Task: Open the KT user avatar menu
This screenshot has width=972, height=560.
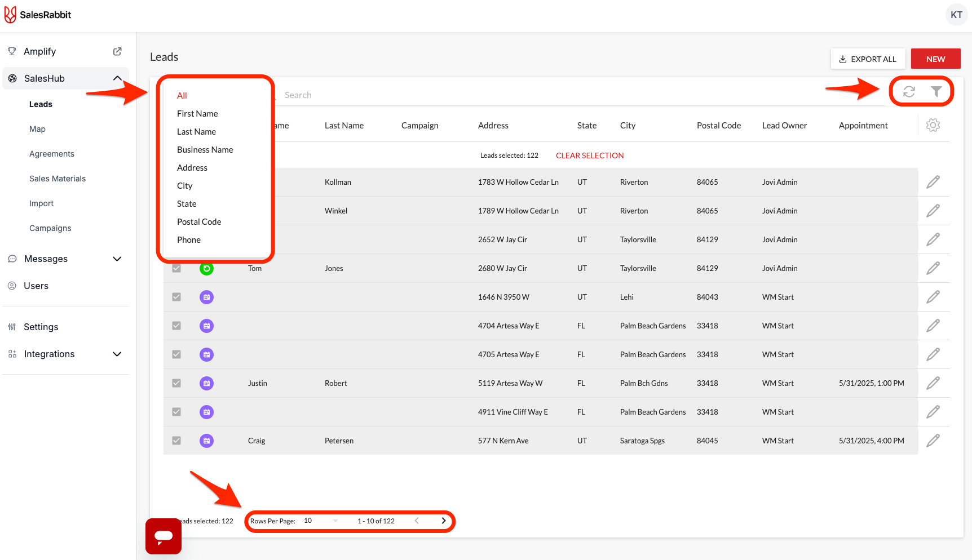Action: [x=956, y=15]
